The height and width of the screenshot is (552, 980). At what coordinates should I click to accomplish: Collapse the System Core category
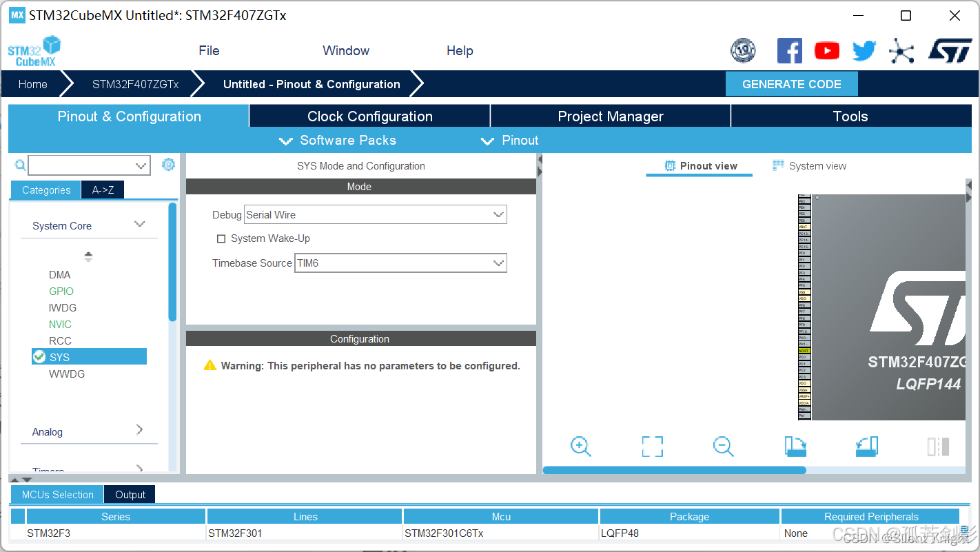coord(139,225)
